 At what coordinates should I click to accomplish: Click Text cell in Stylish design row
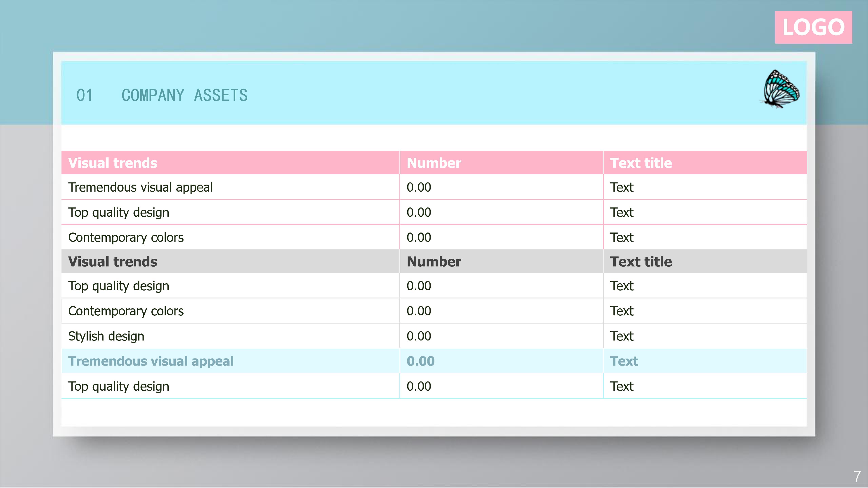tap(622, 336)
